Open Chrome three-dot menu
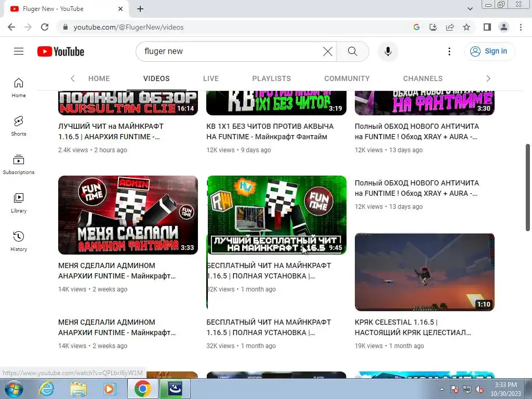This screenshot has width=532, height=399. 521,27
